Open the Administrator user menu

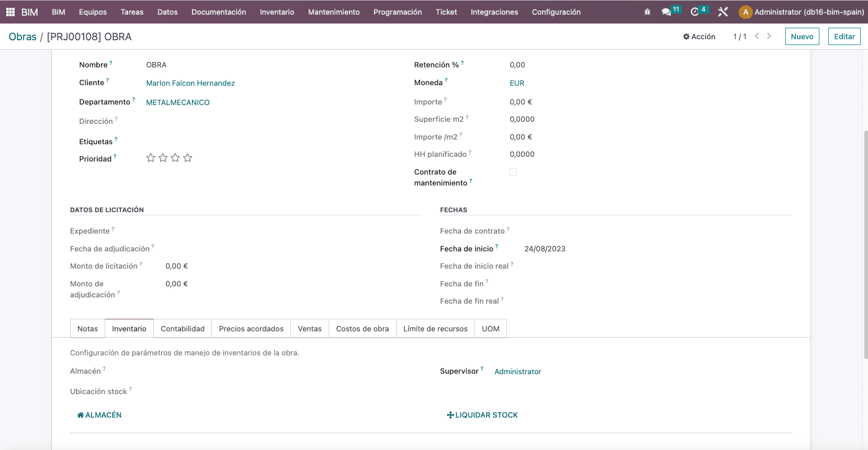click(x=802, y=11)
